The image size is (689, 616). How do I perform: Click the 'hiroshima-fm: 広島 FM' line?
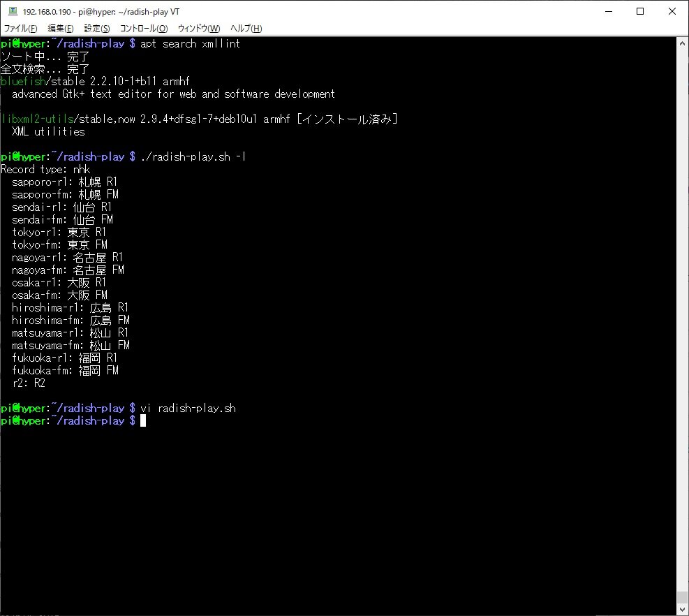point(71,320)
